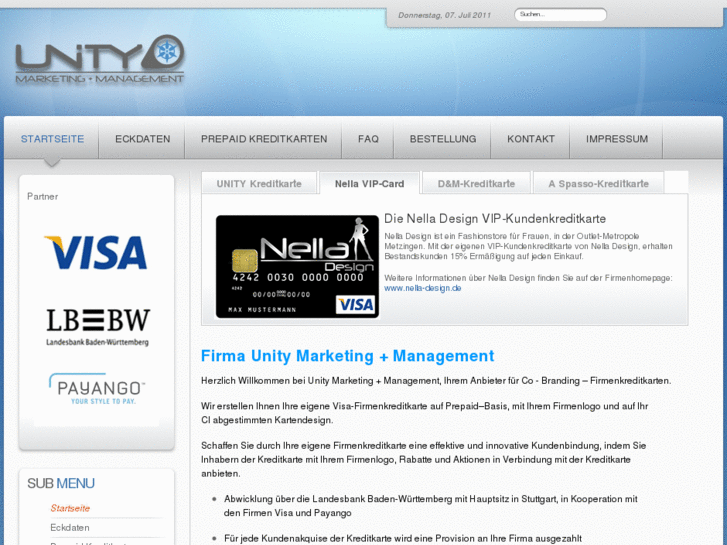Screen dimensions: 727x545
Task: Select the Nella VIP-Card tab
Action: [x=370, y=184]
